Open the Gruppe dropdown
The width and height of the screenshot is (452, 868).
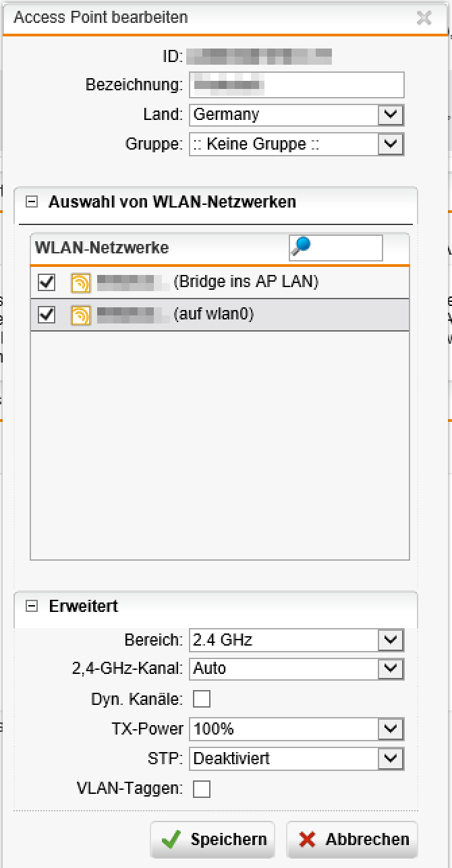(391, 144)
